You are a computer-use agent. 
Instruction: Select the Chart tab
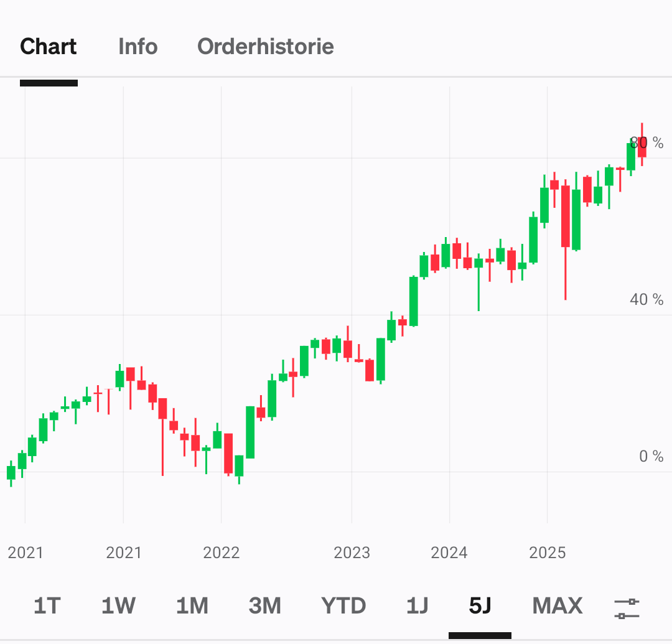[49, 47]
